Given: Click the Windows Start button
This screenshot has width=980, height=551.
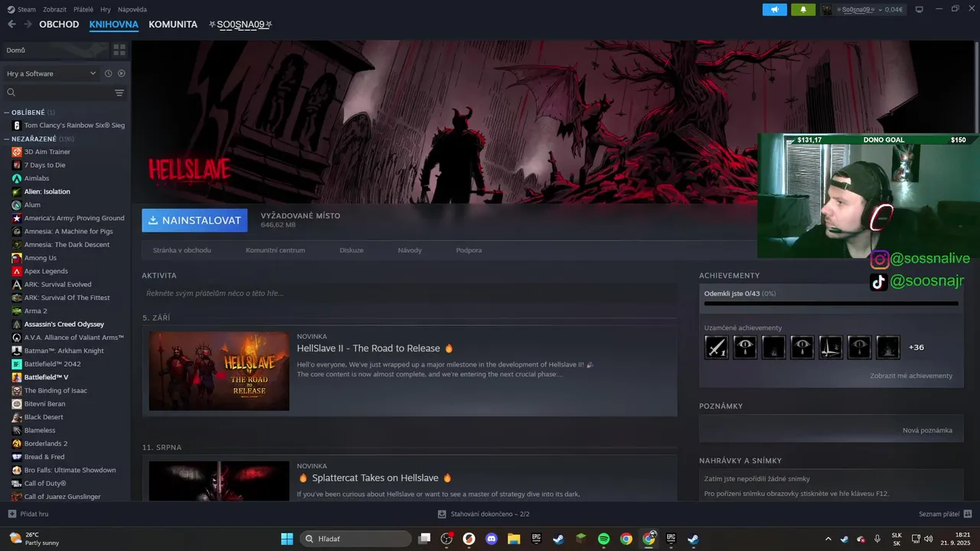Looking at the screenshot, I should tap(287, 539).
